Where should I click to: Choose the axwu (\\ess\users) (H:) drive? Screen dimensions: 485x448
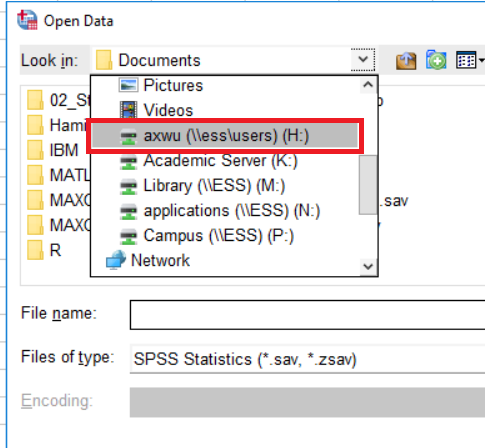pos(225,136)
